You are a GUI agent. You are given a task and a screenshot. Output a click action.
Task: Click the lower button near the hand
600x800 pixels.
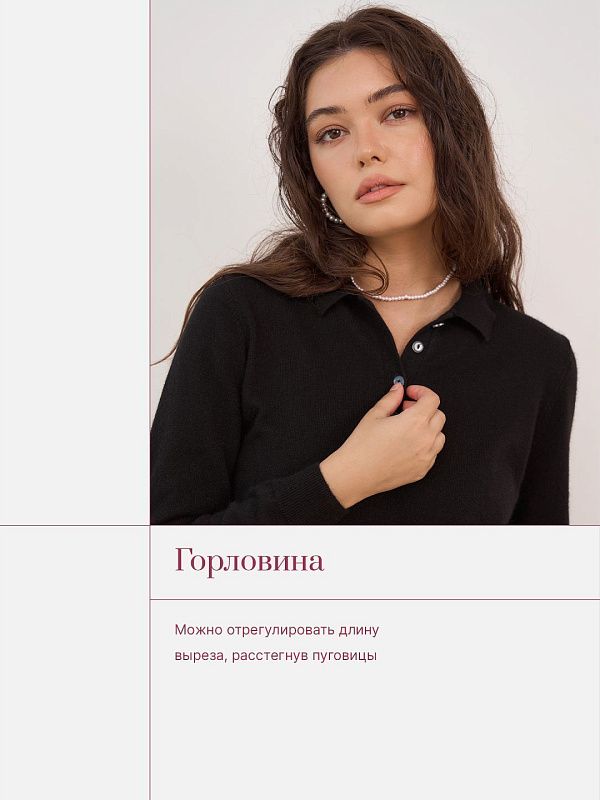pos(399,380)
